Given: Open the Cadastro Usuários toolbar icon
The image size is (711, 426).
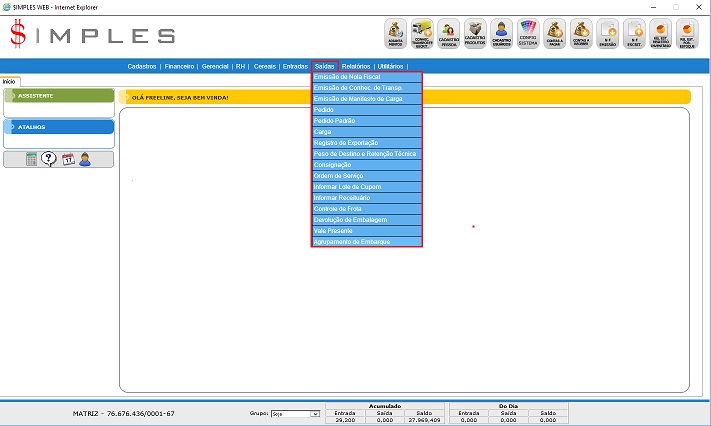Looking at the screenshot, I should pyautogui.click(x=501, y=33).
